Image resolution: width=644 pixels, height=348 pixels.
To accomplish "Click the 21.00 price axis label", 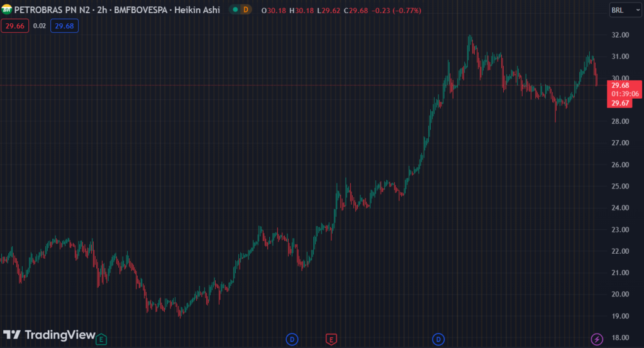I will click(x=620, y=273).
